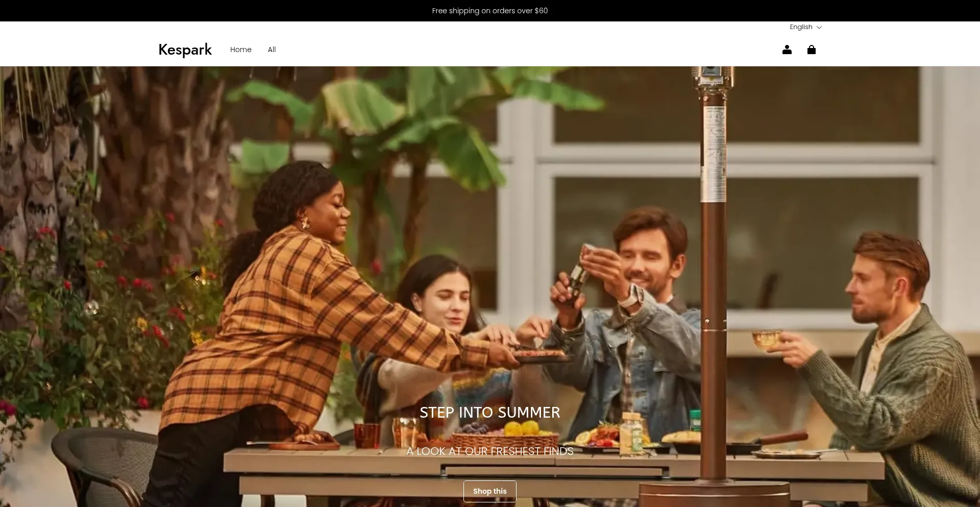
Task: Click the Kespark logo
Action: pyautogui.click(x=185, y=50)
